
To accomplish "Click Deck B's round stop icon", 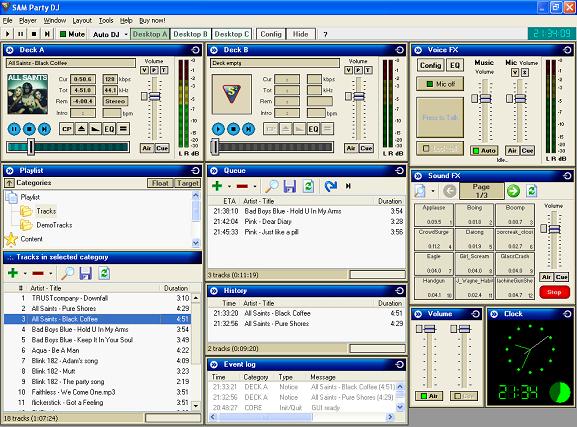I will 233,129.
